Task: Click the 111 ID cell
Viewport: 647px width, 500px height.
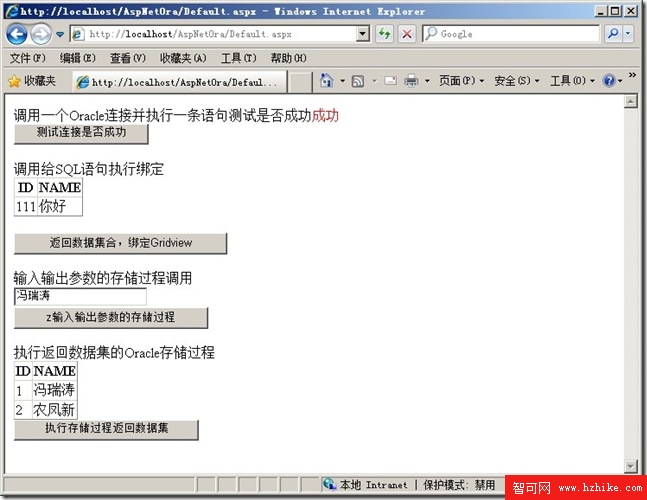Action: (x=26, y=205)
